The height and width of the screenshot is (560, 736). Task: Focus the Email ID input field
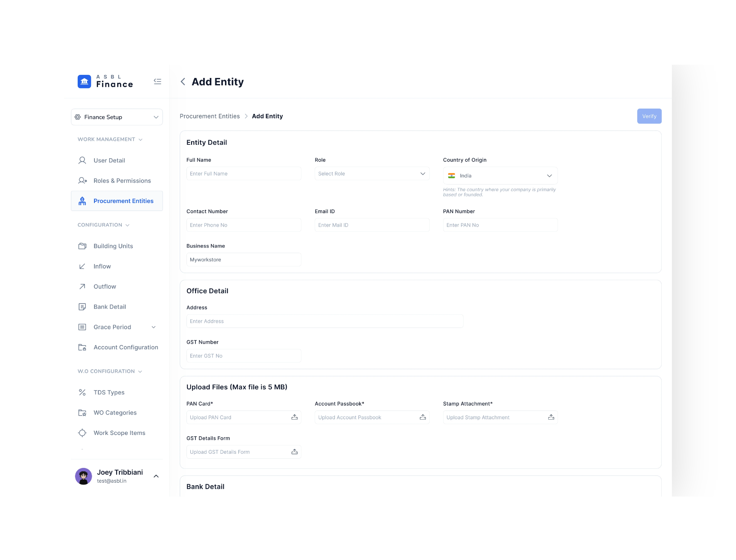tap(372, 225)
